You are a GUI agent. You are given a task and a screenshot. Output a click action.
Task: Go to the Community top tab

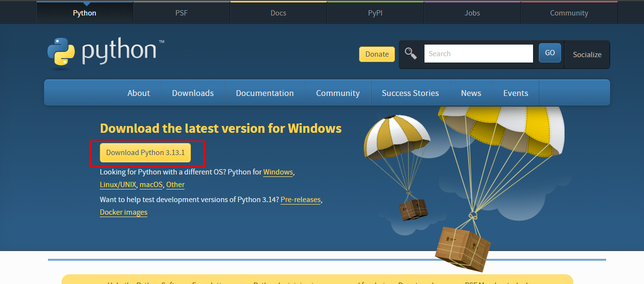click(x=569, y=13)
